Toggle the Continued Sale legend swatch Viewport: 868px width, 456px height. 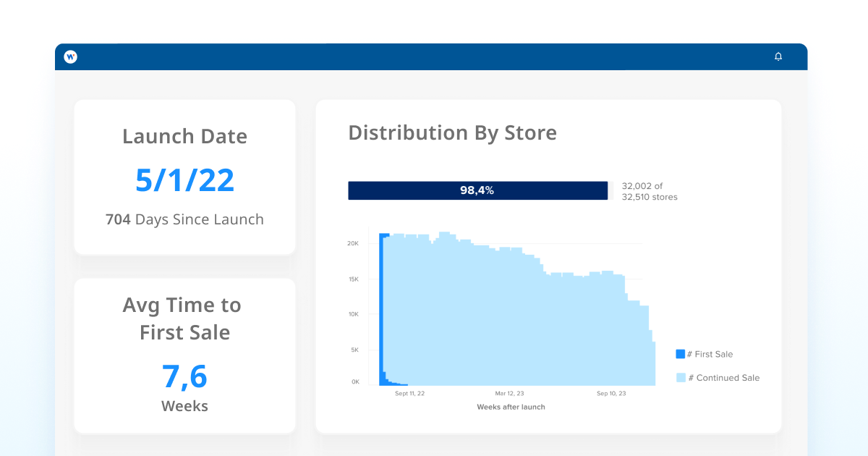[680, 378]
